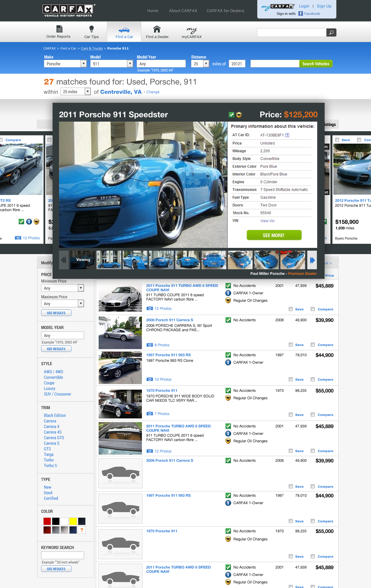Click camera icon beside 7 Photos
Image resolution: width=371 pixels, height=588 pixels.
coord(150,413)
